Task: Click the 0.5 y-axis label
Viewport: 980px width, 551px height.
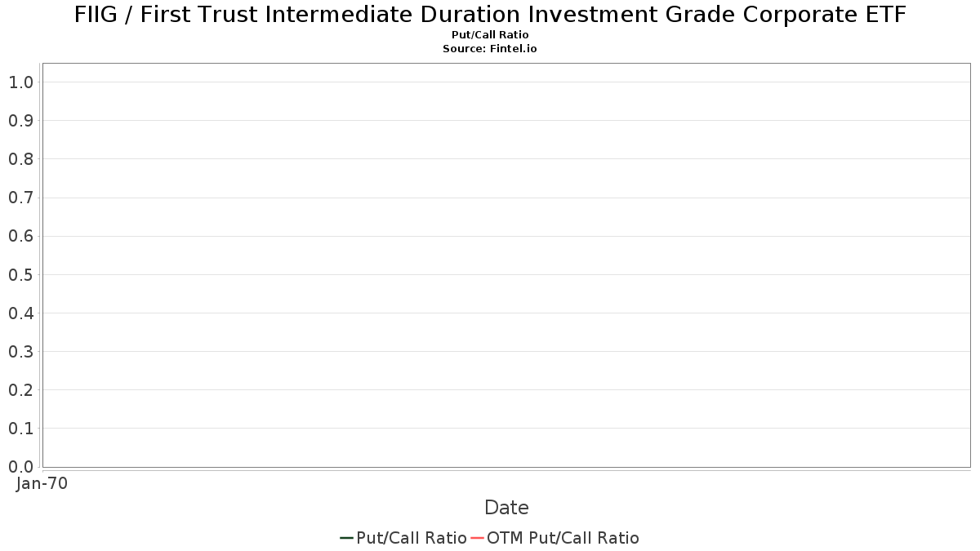Action: [20, 274]
